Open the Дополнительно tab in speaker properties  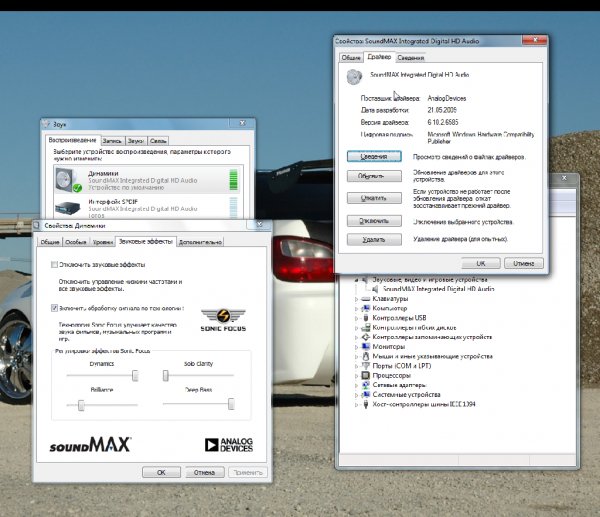point(200,242)
